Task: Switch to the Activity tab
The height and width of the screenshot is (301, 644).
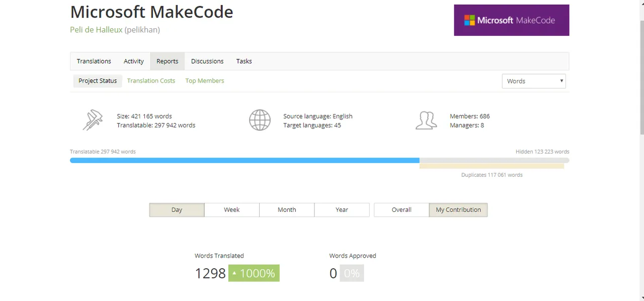Action: 134,61
